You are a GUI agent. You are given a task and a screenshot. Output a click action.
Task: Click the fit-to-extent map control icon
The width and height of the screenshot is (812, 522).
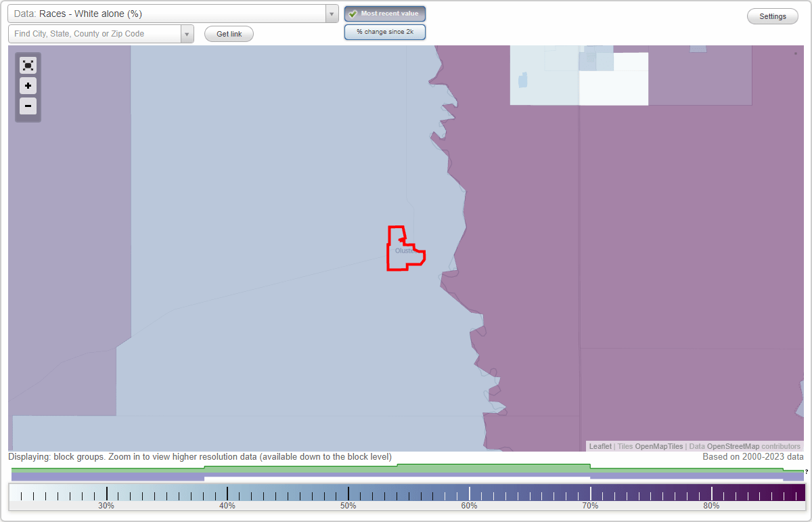[28, 65]
